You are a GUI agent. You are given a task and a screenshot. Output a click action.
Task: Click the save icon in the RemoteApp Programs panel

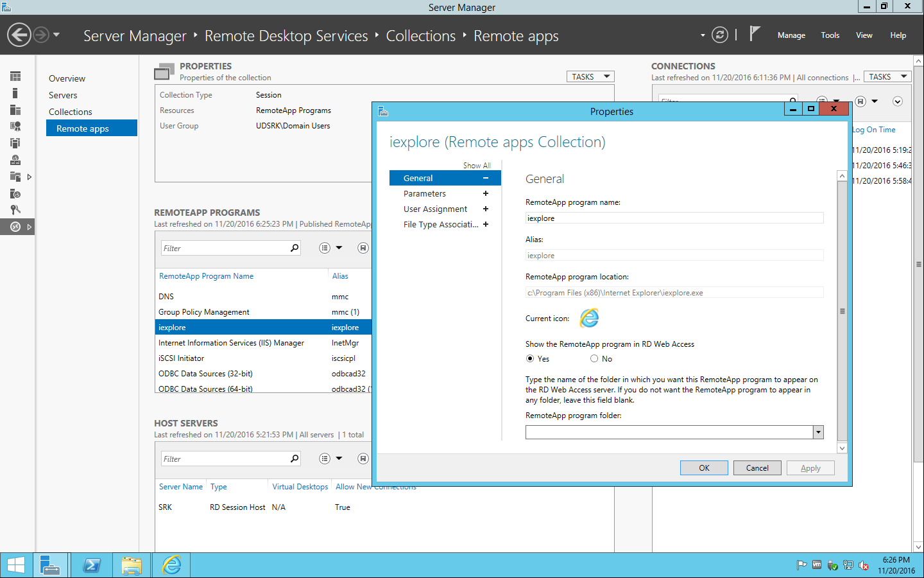pos(363,247)
